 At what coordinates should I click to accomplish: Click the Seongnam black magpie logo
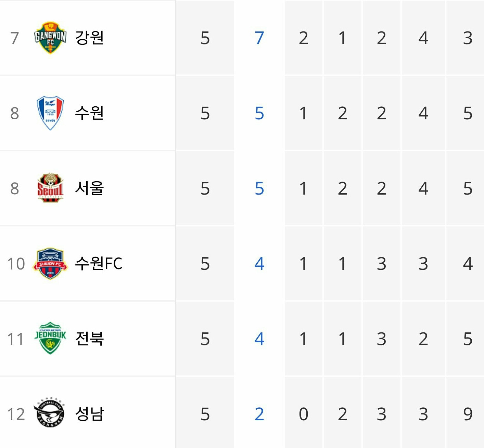(x=50, y=413)
